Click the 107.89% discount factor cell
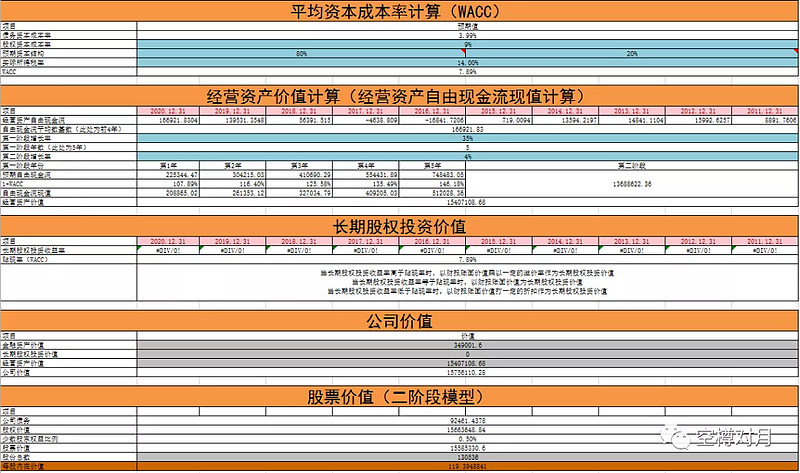The image size is (800, 473). click(x=168, y=184)
